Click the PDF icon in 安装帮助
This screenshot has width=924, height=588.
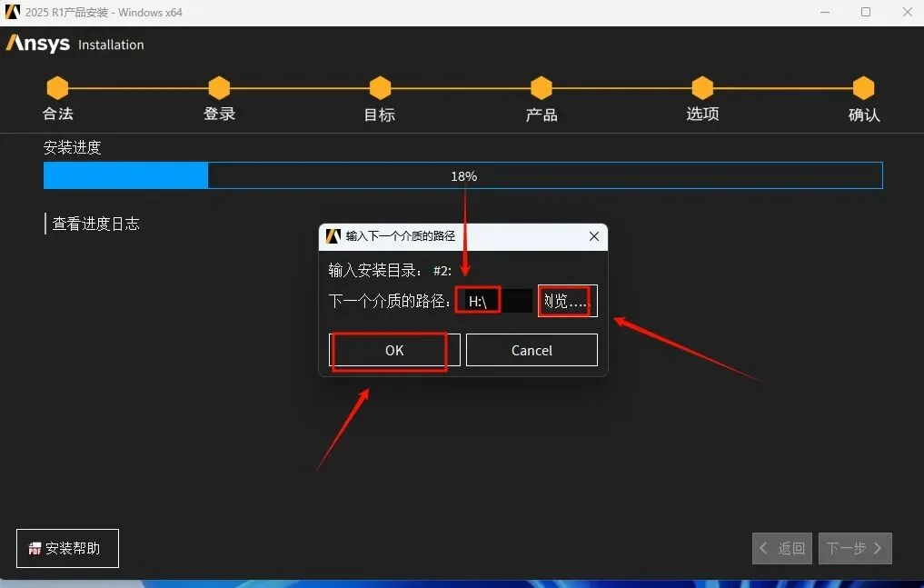[x=35, y=549]
